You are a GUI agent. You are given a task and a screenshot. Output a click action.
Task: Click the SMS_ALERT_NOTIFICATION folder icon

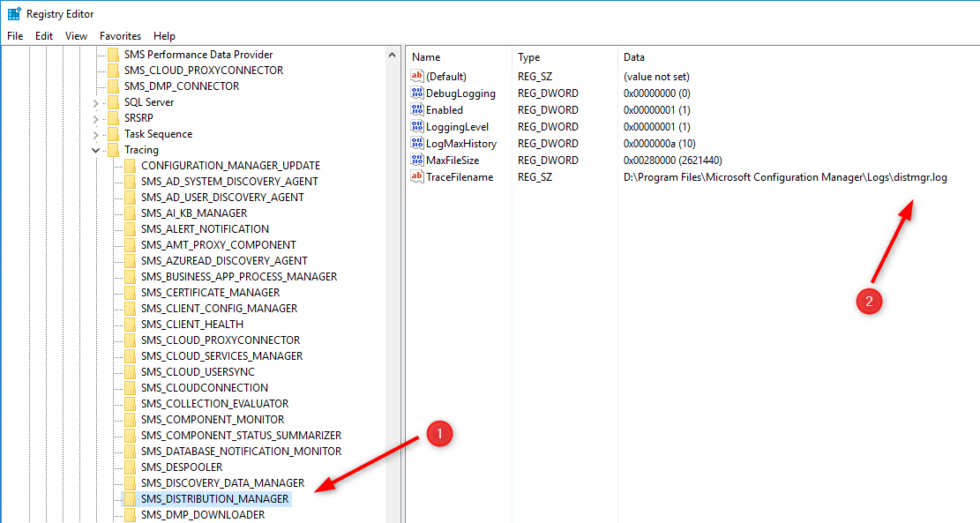130,229
